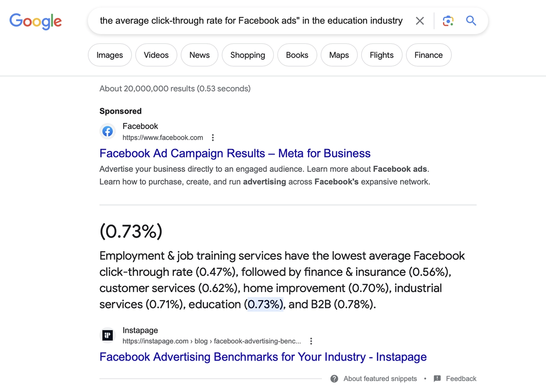Select the Shopping filter chip

point(247,55)
